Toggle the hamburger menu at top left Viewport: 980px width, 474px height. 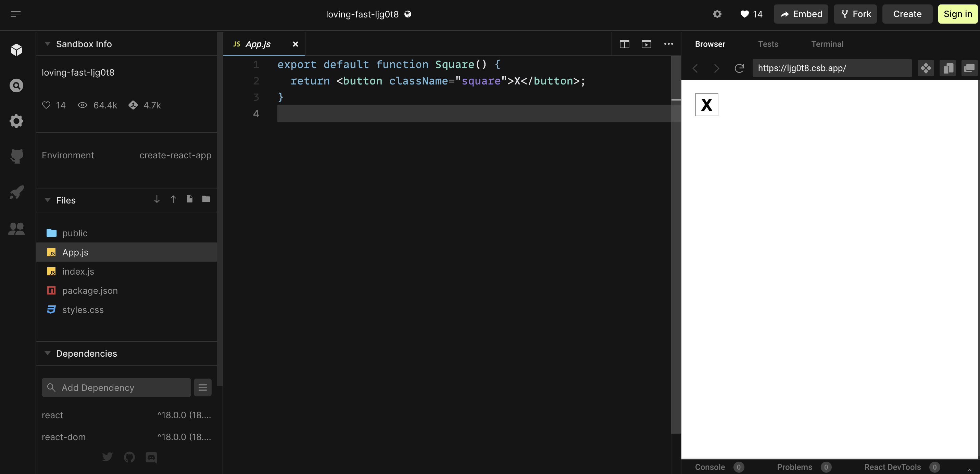[x=16, y=14]
